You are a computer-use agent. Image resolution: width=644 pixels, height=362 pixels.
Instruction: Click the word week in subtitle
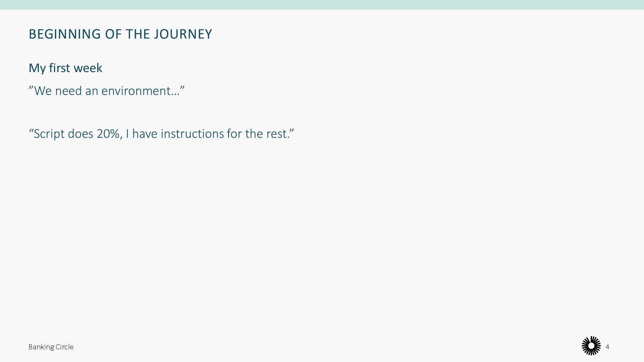click(88, 68)
